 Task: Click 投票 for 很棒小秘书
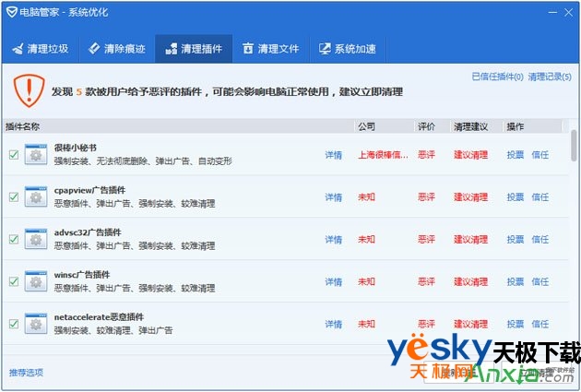click(515, 155)
